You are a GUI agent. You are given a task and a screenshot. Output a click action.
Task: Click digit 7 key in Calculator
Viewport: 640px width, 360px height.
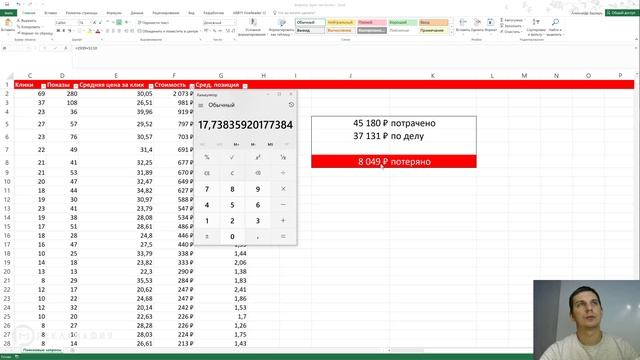coord(207,189)
